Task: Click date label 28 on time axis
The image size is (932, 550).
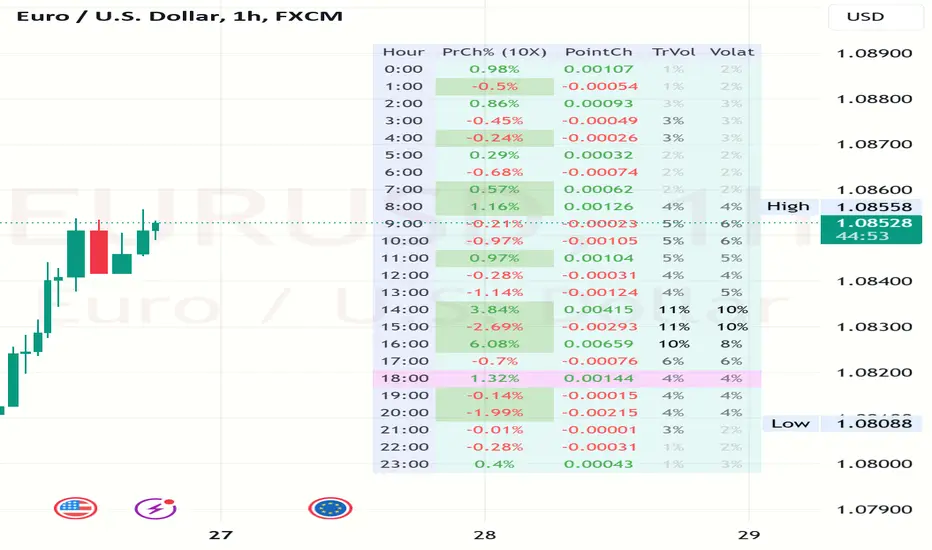Action: click(485, 534)
